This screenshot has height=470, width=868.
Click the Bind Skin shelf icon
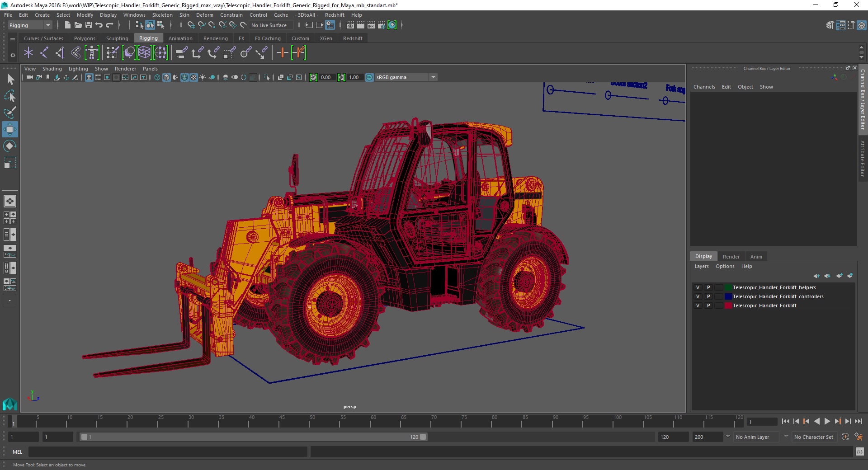tap(75, 53)
